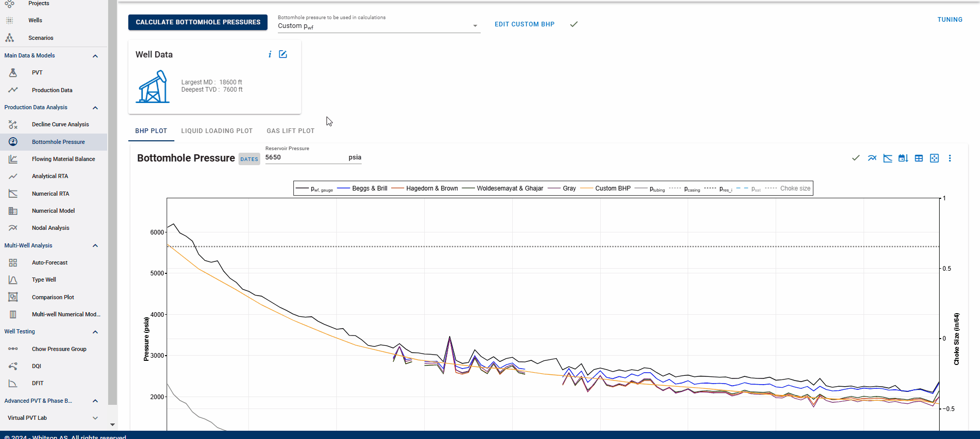Click the PVT flask icon
980x439 pixels.
[13, 72]
